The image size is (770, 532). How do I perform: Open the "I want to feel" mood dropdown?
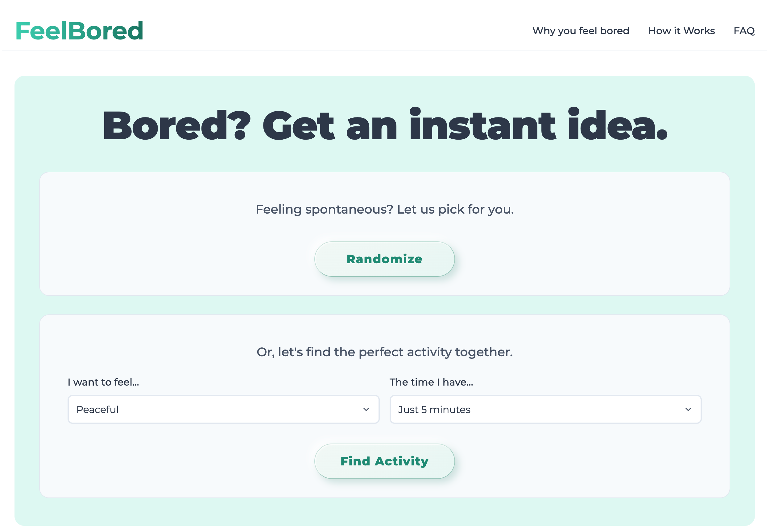[x=223, y=409]
